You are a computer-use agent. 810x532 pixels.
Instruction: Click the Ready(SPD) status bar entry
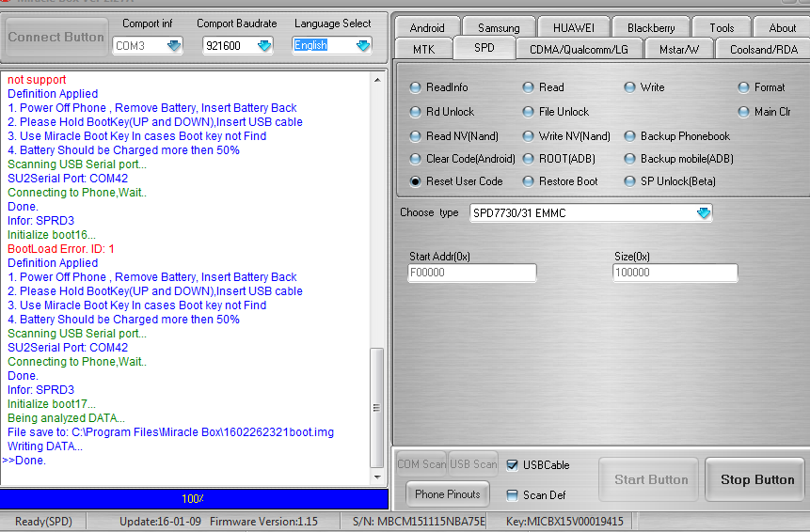pyautogui.click(x=43, y=522)
